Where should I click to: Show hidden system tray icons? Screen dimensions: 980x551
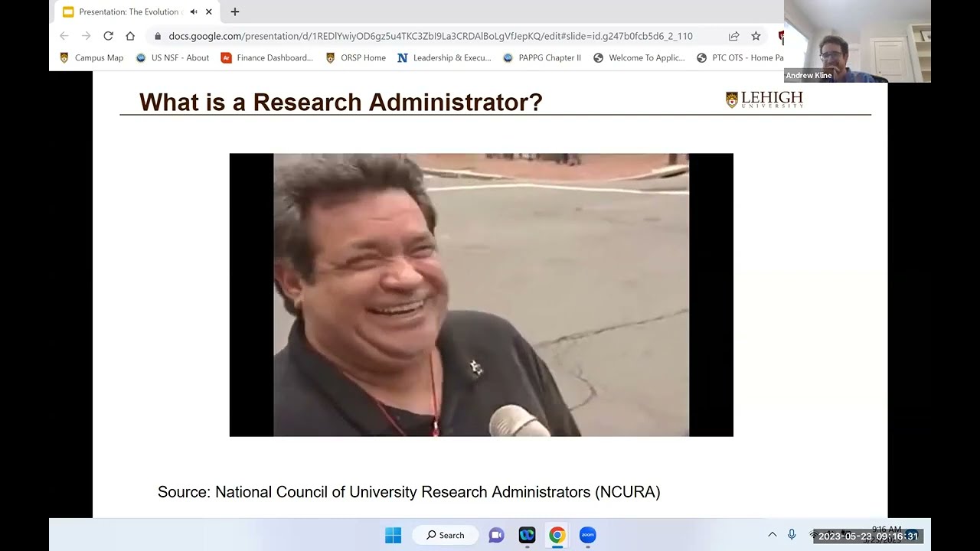[x=772, y=535]
